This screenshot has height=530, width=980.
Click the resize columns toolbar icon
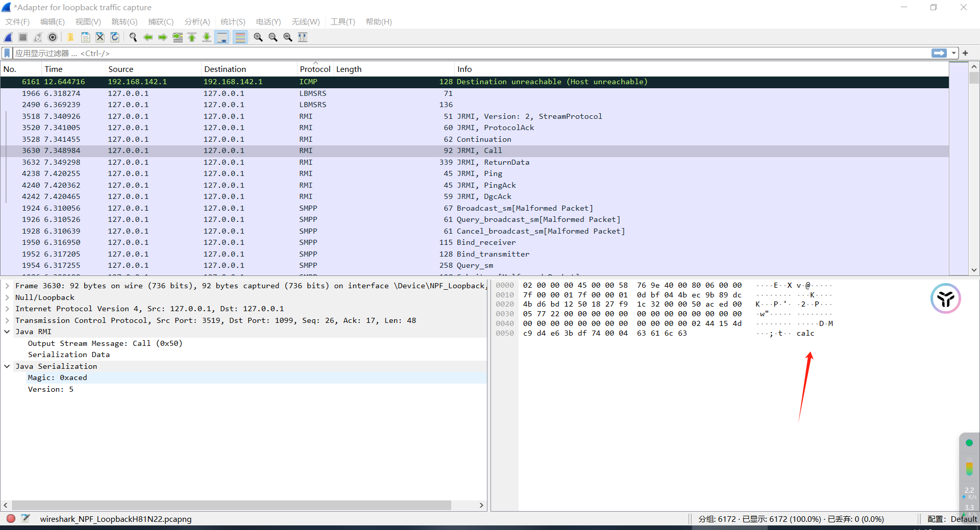pos(303,37)
